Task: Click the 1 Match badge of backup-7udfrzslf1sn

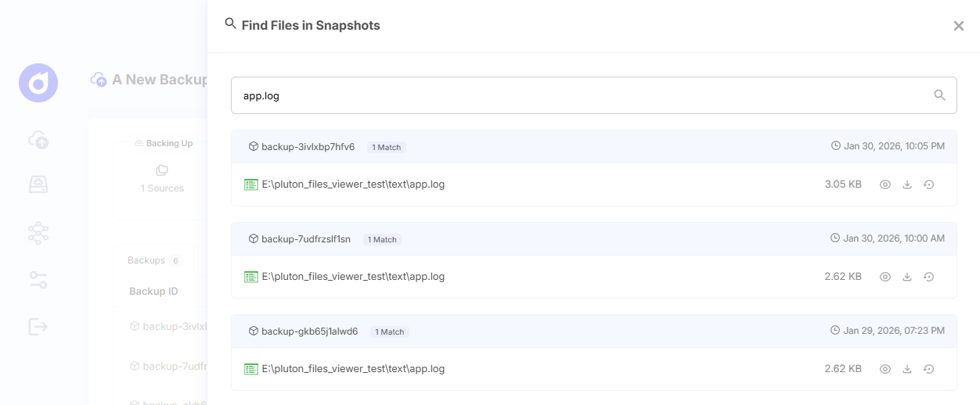Action: (x=382, y=239)
